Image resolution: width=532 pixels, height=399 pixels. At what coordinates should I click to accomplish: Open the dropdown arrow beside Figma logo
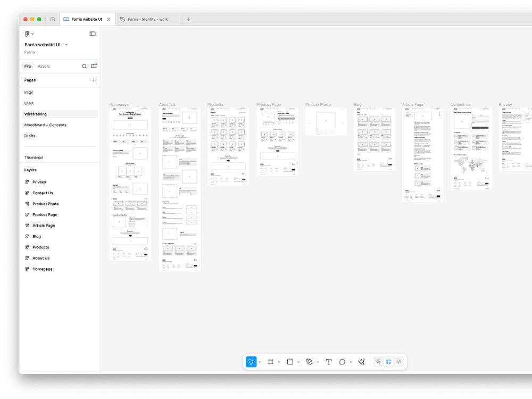(32, 34)
